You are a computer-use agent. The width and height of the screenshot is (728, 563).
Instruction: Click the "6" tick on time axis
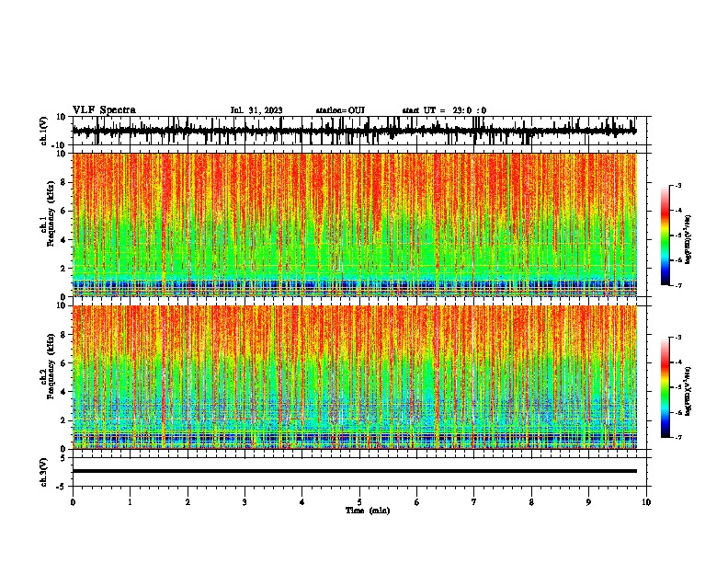417,502
